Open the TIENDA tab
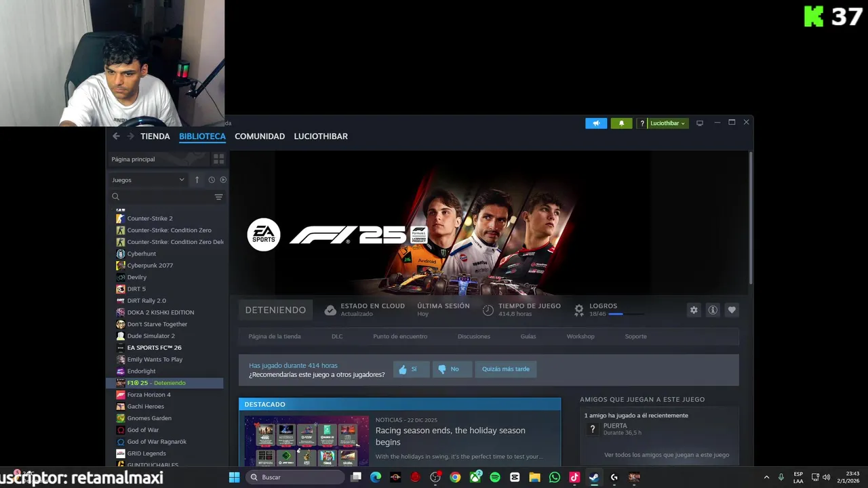This screenshot has width=868, height=488. [x=155, y=136]
